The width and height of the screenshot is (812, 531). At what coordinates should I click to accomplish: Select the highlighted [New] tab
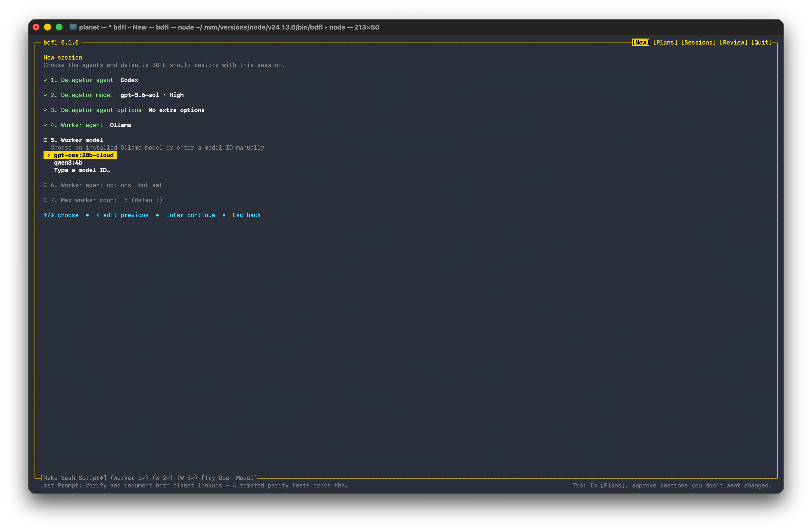point(640,42)
